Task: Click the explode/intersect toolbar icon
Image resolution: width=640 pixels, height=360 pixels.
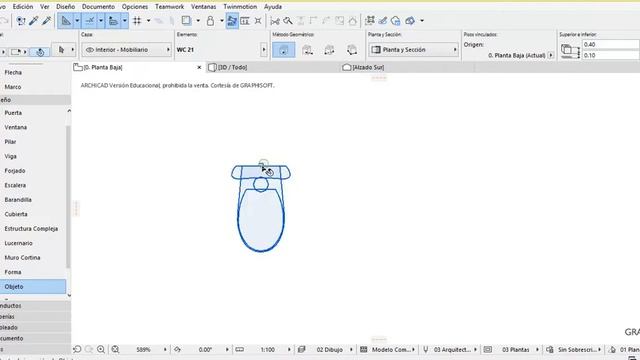Action: pyautogui.click(x=258, y=21)
